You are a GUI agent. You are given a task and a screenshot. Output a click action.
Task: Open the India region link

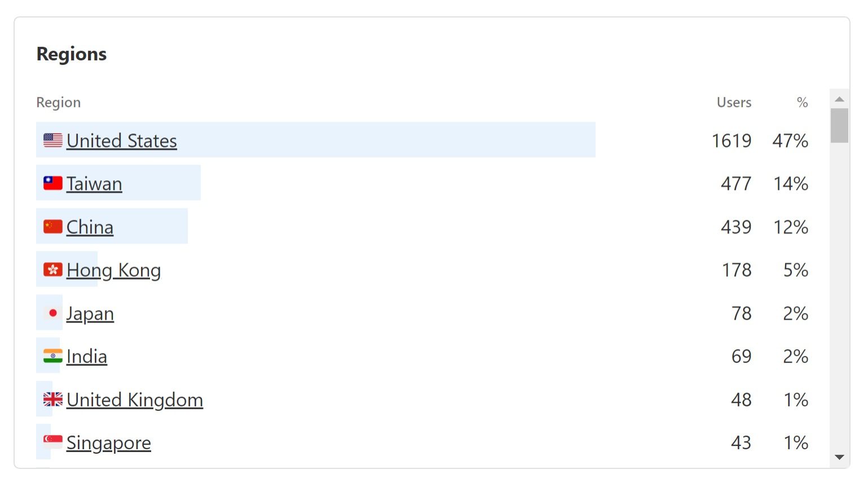[87, 357]
